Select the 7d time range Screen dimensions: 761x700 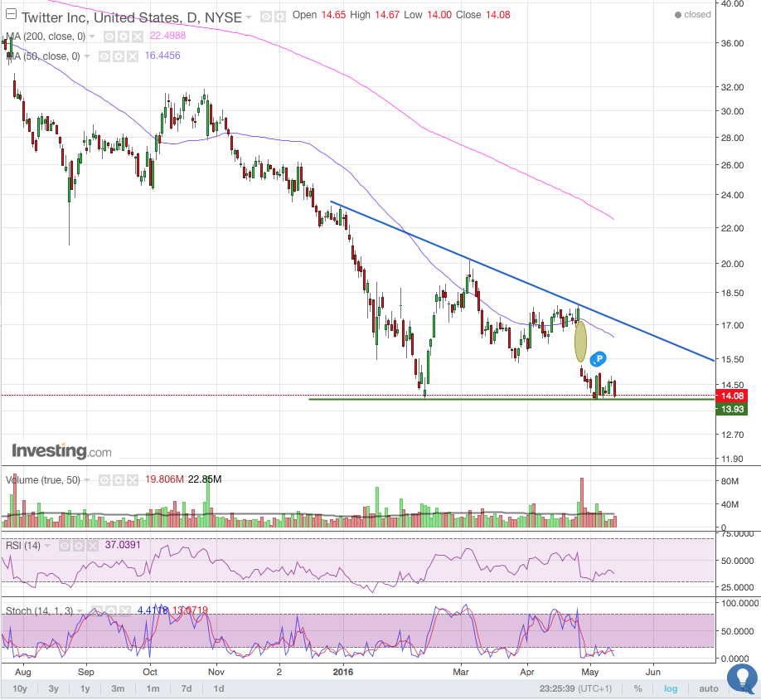click(187, 688)
